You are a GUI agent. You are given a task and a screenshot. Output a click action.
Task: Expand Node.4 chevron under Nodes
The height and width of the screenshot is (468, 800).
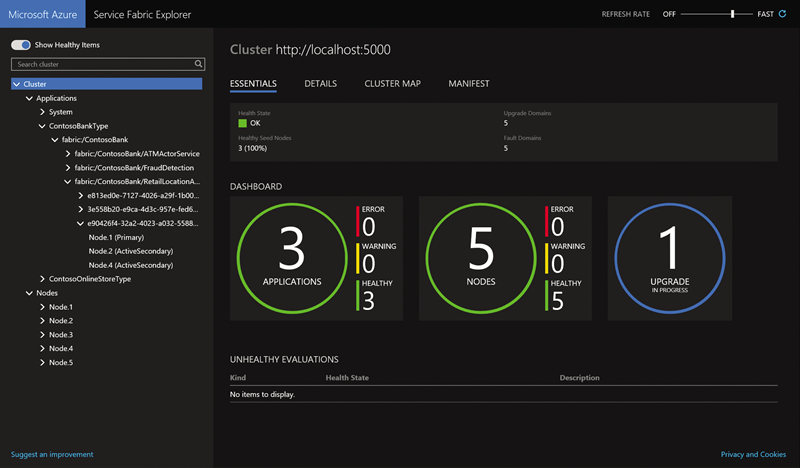click(42, 349)
